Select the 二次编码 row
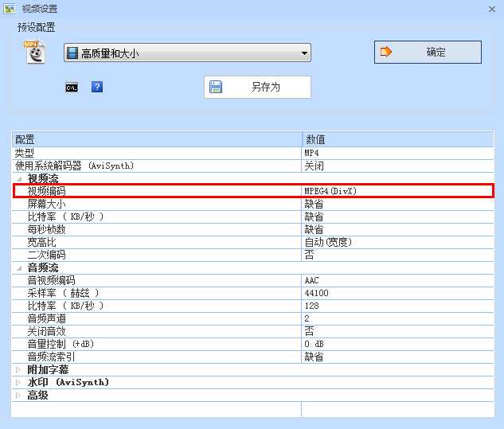504x429 pixels. 253,255
